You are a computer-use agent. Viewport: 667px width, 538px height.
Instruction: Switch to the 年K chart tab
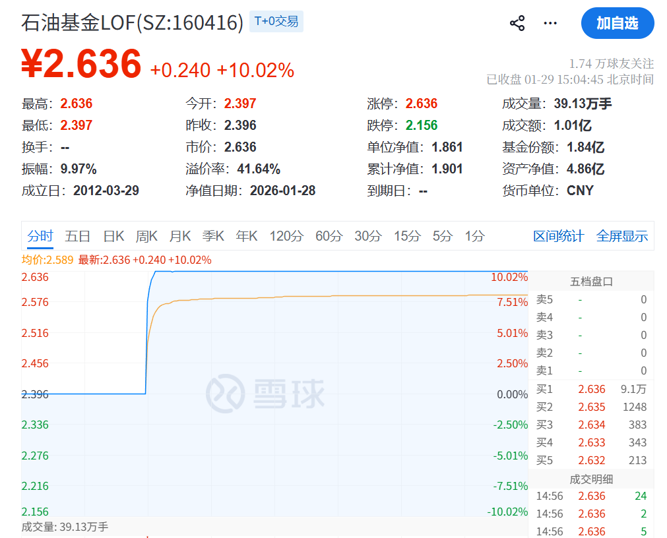coord(247,236)
